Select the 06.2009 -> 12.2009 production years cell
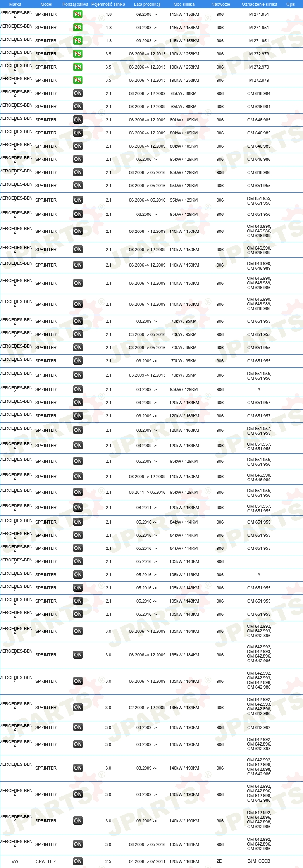Screen dimensions: 303x868 click(147, 477)
